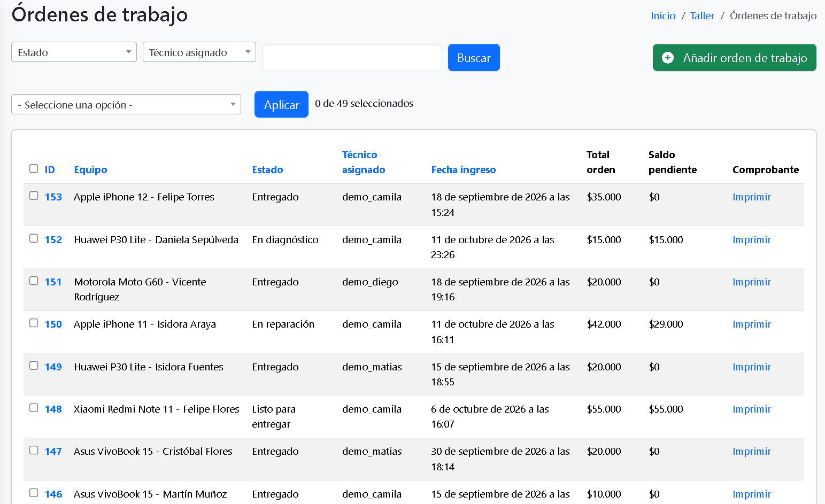Sort by the Estado column header

click(267, 169)
